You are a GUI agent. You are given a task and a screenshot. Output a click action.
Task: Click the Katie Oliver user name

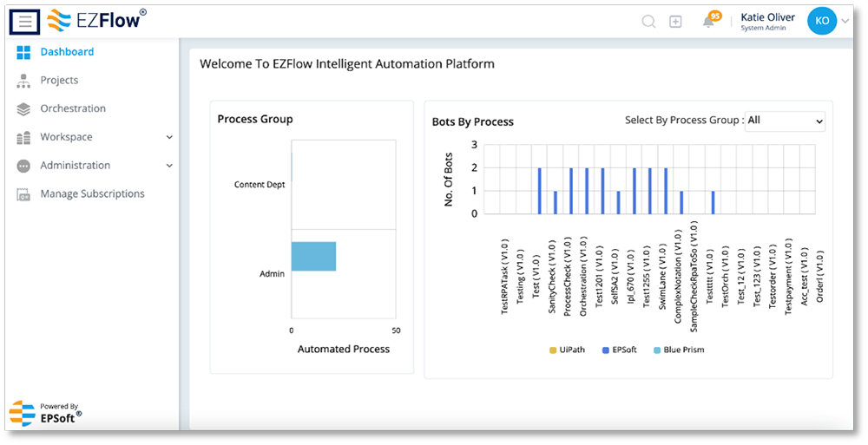(x=767, y=17)
